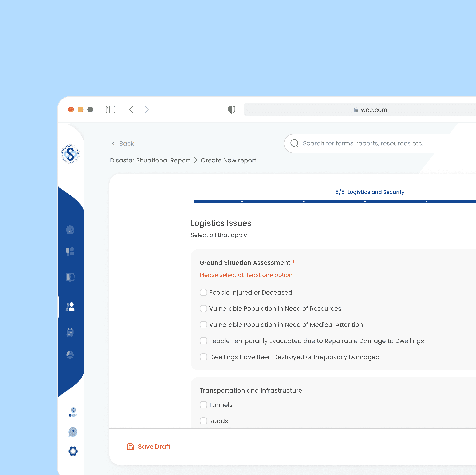The image size is (476, 475).
Task: Open the help question mark icon
Action: point(73,432)
